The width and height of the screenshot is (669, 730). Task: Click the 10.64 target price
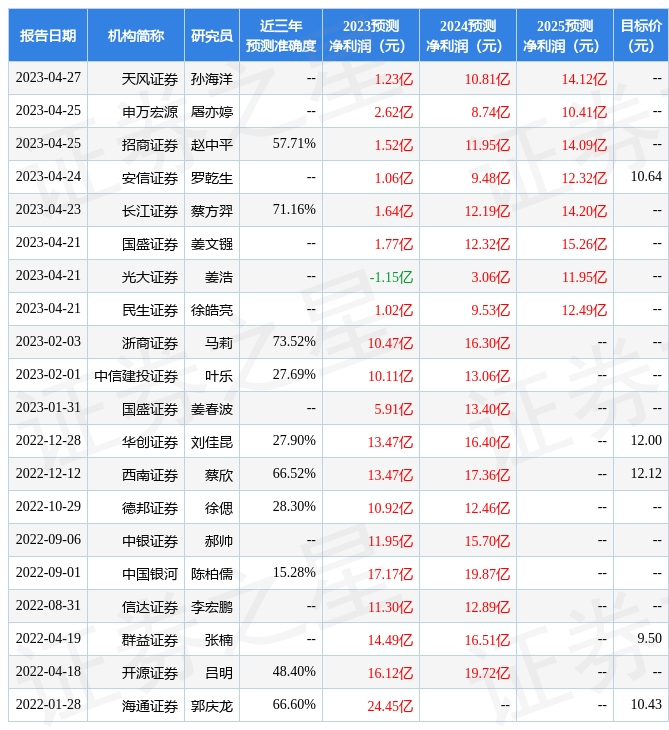646,176
